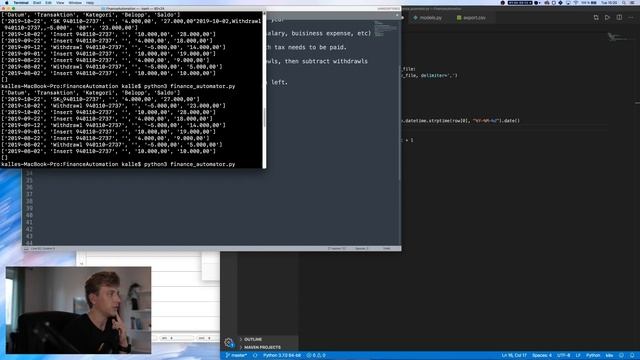Open the View menu in menu bar

point(60,2)
